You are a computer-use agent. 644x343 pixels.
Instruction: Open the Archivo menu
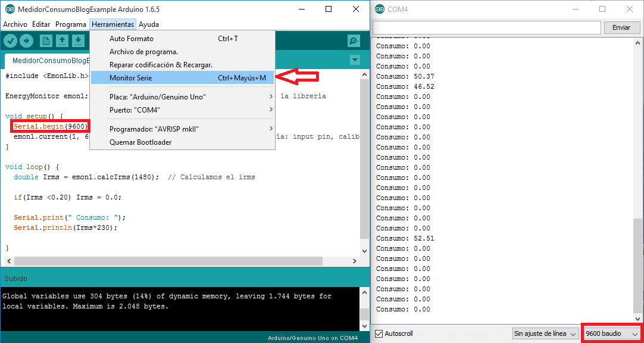coord(15,24)
